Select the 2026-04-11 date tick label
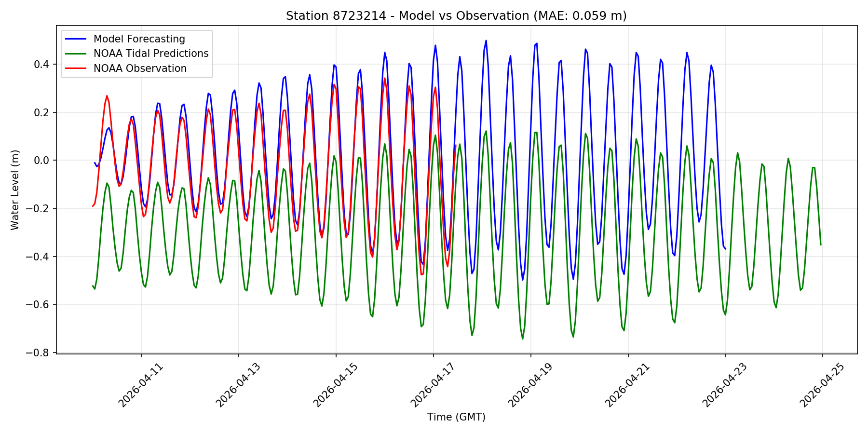 tap(141, 385)
